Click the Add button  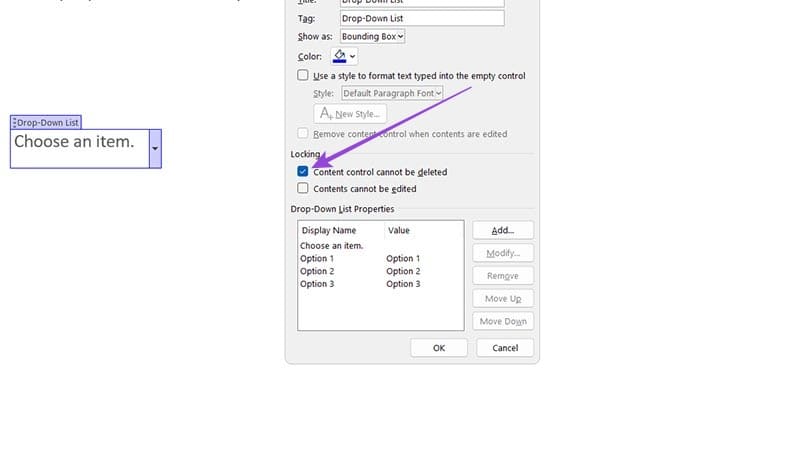(503, 230)
